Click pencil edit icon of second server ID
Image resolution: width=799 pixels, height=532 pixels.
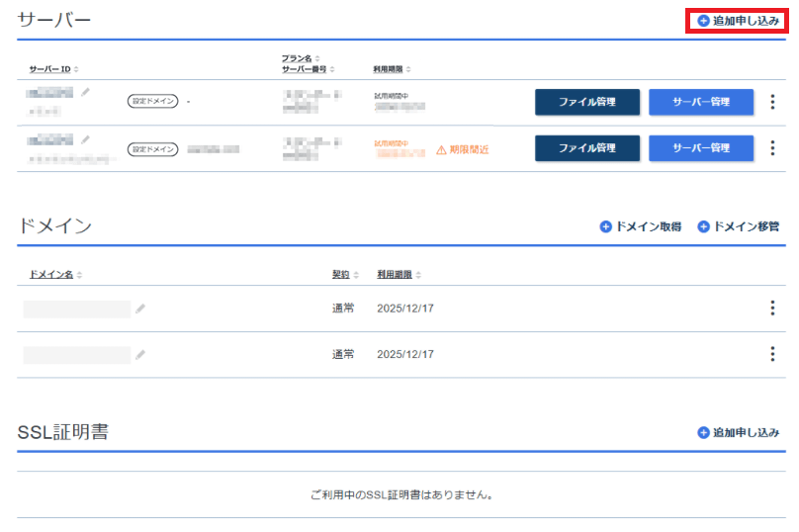click(86, 139)
